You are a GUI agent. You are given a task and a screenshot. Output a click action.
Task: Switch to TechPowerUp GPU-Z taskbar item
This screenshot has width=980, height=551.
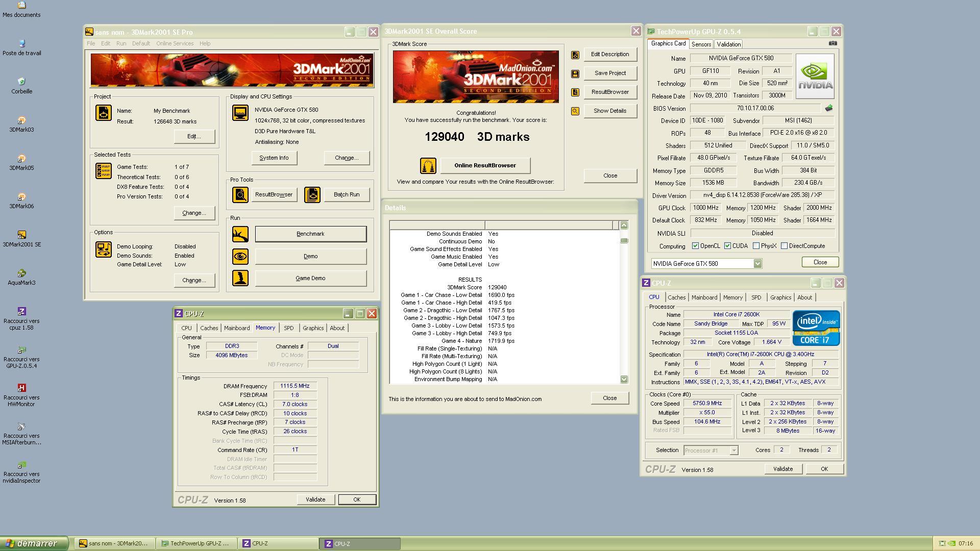click(196, 544)
